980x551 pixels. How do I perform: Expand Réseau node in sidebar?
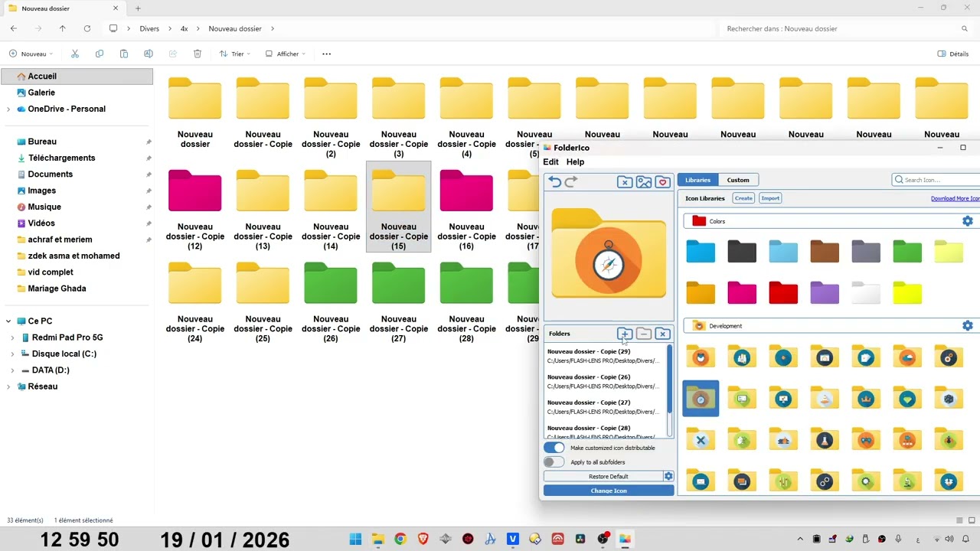[x=8, y=386]
